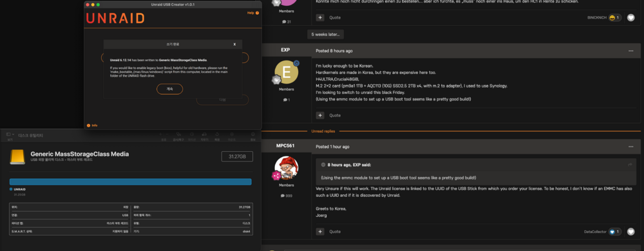Open the three-dot options menu on MPC561's post
This screenshot has width=644, height=251.
pyautogui.click(x=631, y=147)
